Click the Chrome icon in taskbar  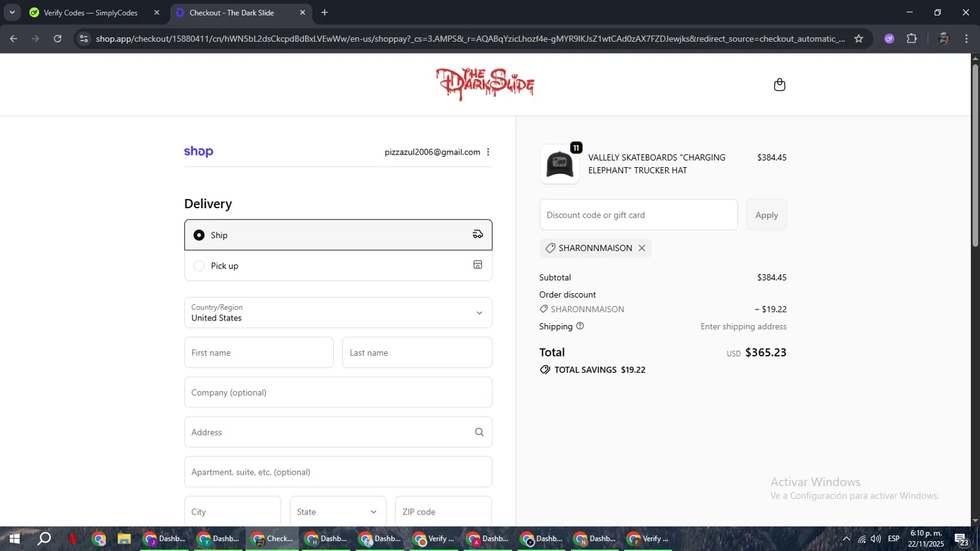click(99, 539)
